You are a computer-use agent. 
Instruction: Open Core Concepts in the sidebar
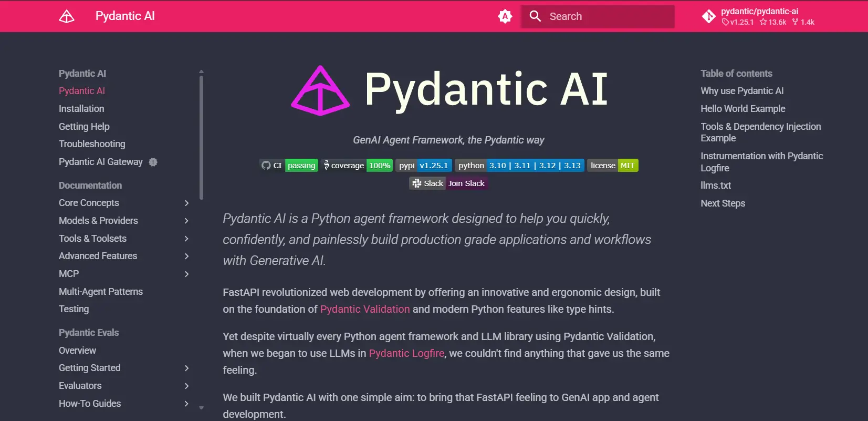click(x=89, y=203)
